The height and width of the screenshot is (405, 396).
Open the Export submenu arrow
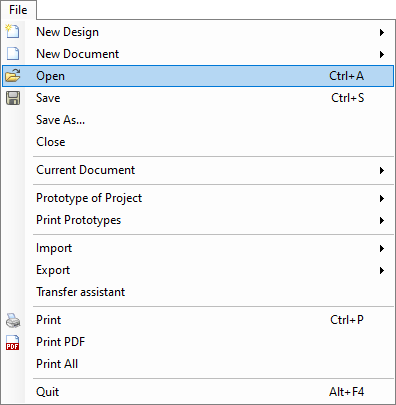(x=382, y=270)
